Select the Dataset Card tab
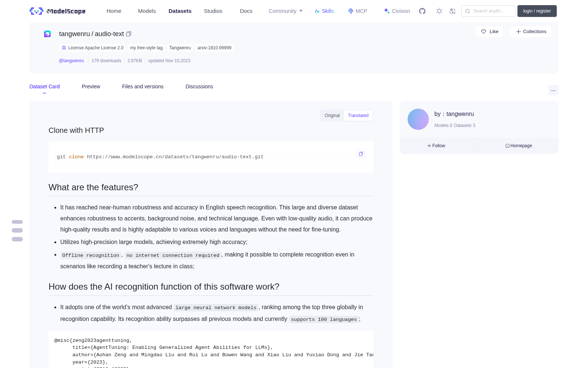This screenshot has width=588, height=368. 44,86
